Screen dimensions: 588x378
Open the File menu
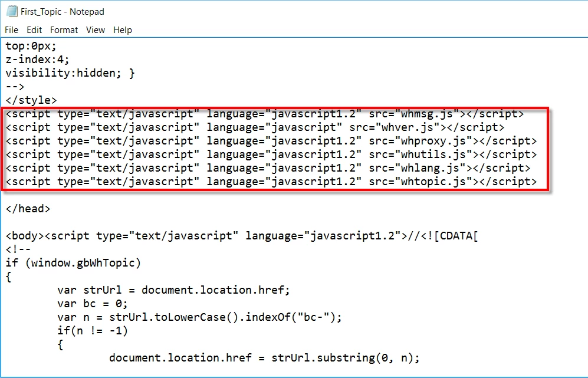pyautogui.click(x=11, y=30)
